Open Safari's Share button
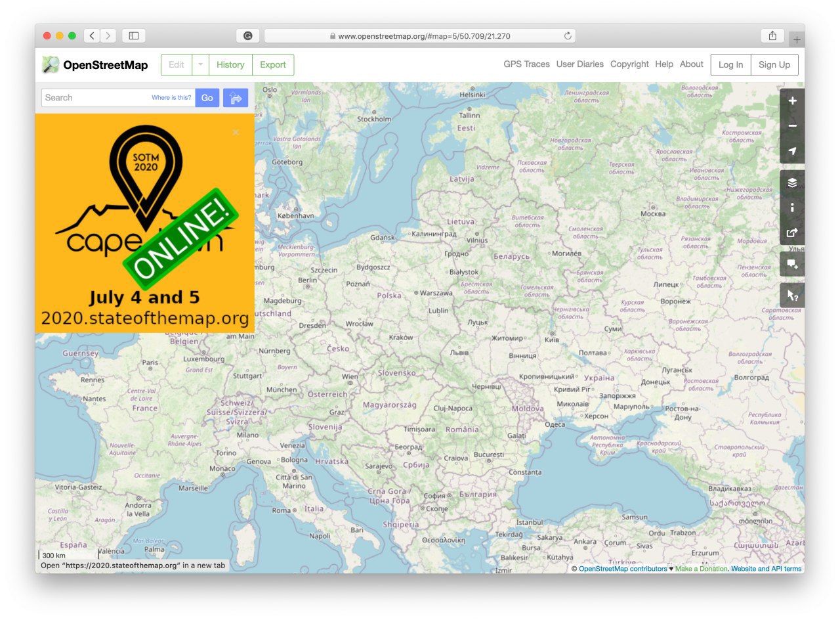 point(773,35)
